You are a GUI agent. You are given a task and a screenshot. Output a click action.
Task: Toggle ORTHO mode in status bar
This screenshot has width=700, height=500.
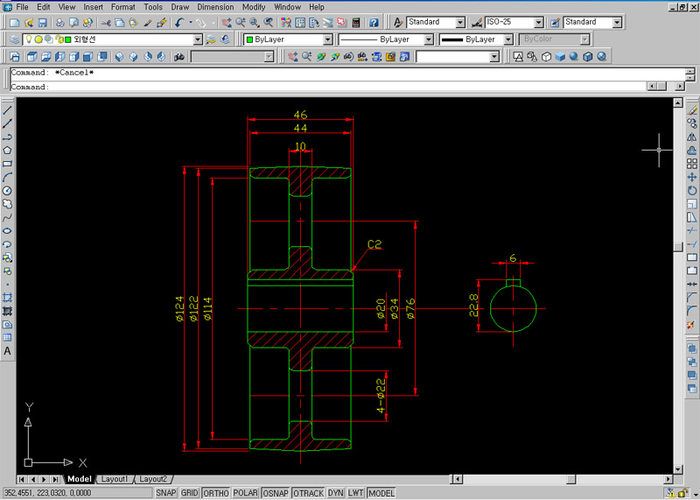(x=216, y=493)
